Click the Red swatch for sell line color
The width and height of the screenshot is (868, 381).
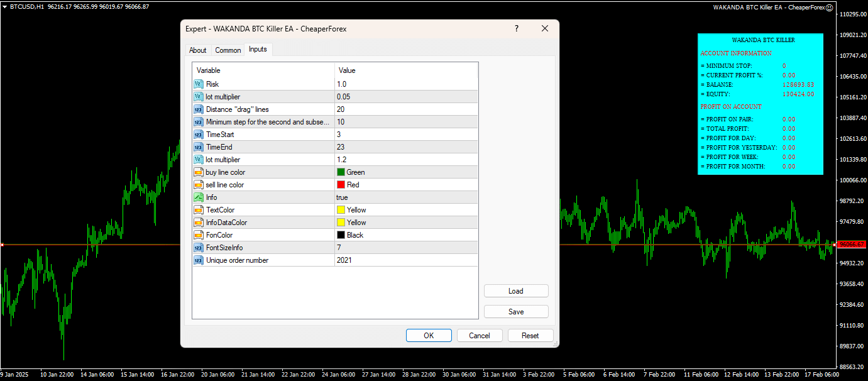[341, 185]
